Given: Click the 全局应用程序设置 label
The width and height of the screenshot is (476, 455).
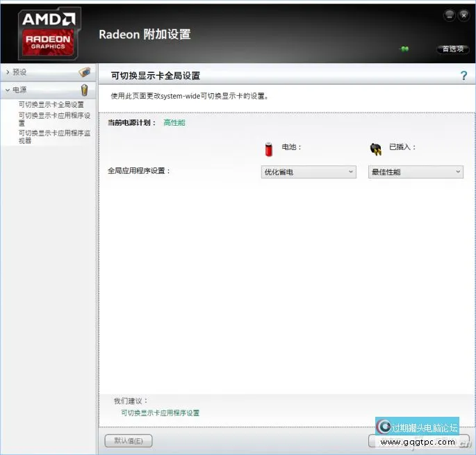Looking at the screenshot, I should [x=139, y=171].
